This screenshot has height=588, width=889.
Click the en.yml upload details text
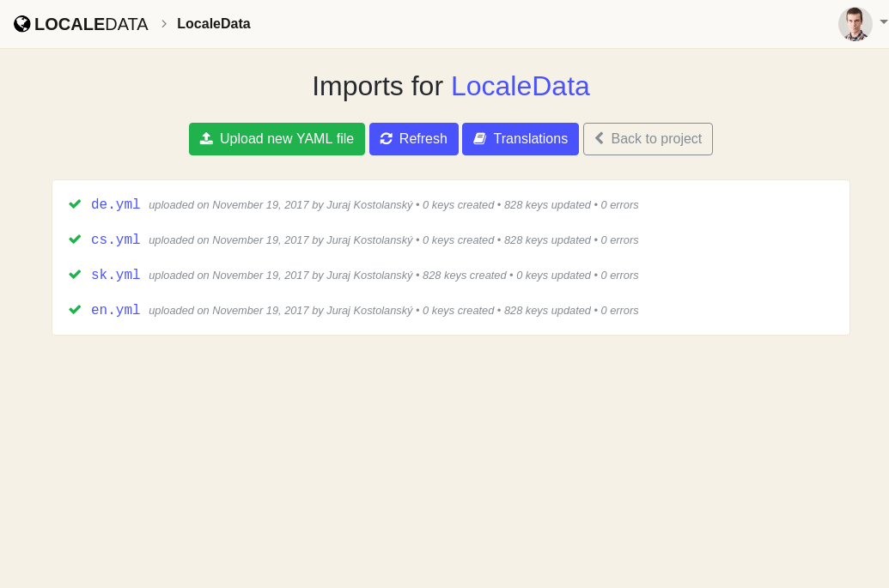(x=393, y=311)
